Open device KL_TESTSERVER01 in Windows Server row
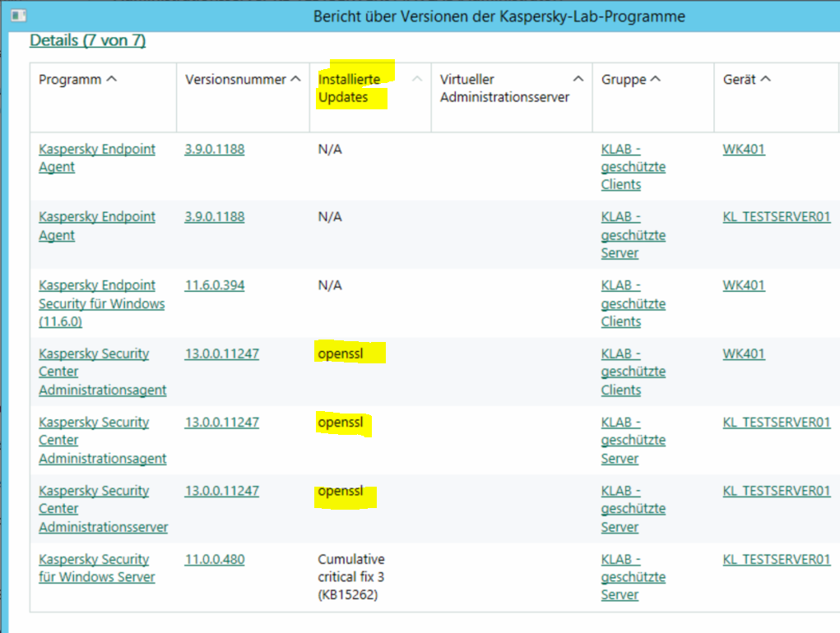Screen dimensions: 840x633 777,559
